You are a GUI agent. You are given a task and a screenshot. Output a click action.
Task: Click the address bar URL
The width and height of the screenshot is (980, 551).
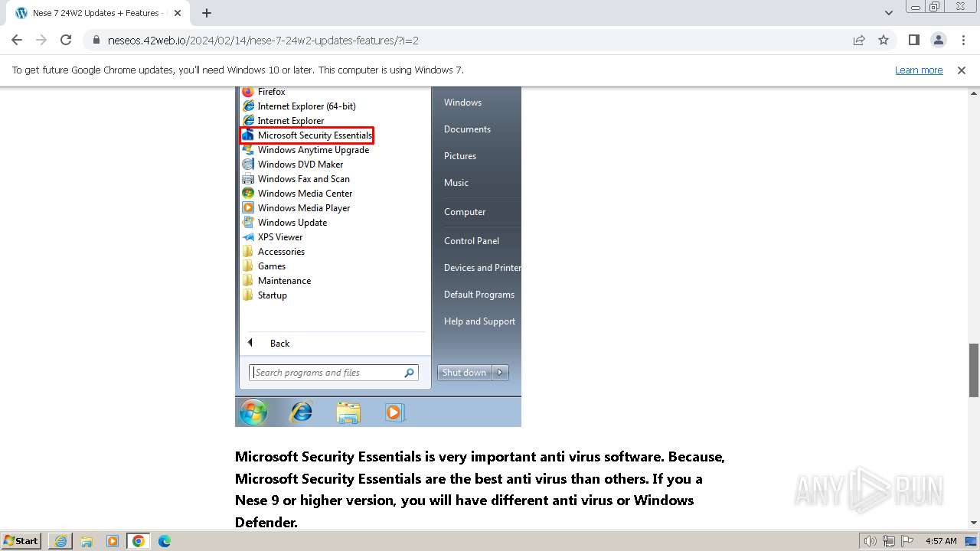(263, 40)
